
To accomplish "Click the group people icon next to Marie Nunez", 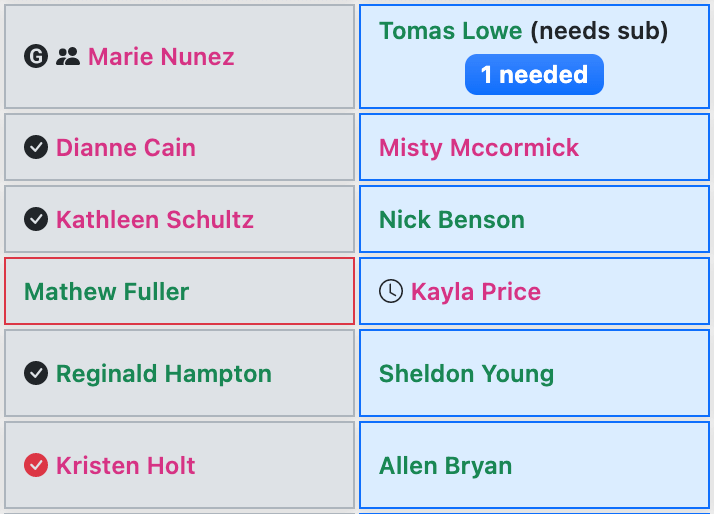I will [68, 56].
